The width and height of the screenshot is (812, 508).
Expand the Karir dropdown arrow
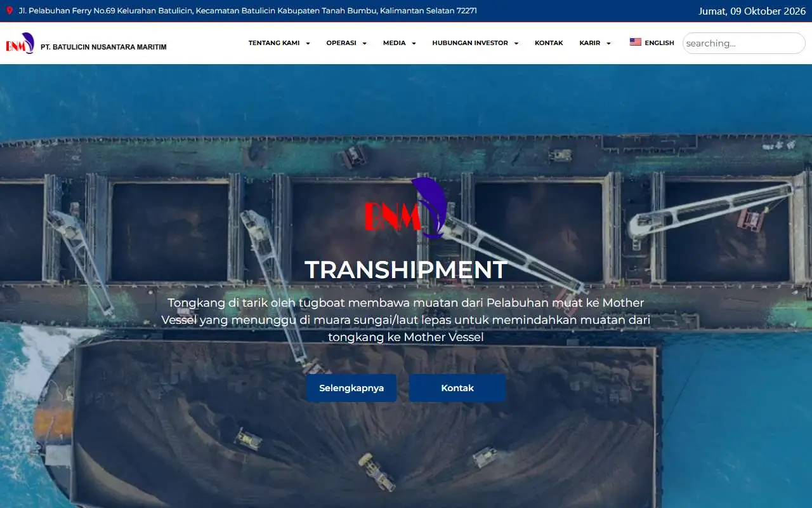(608, 43)
